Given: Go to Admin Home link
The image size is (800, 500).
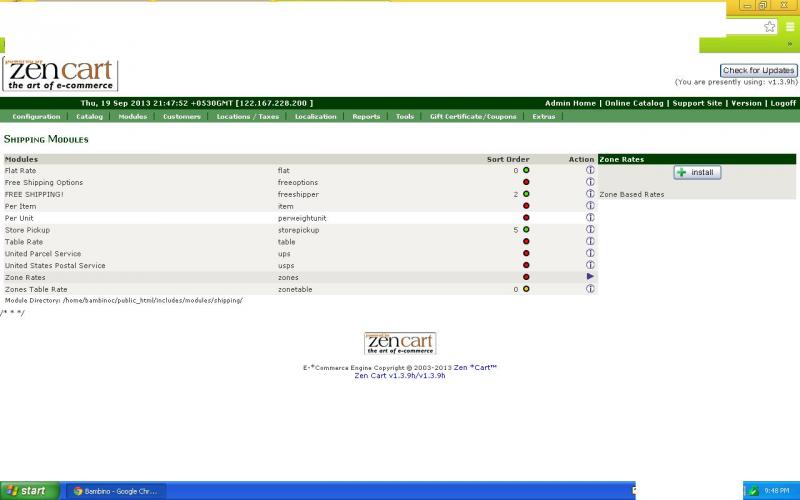Looking at the screenshot, I should click(570, 103).
